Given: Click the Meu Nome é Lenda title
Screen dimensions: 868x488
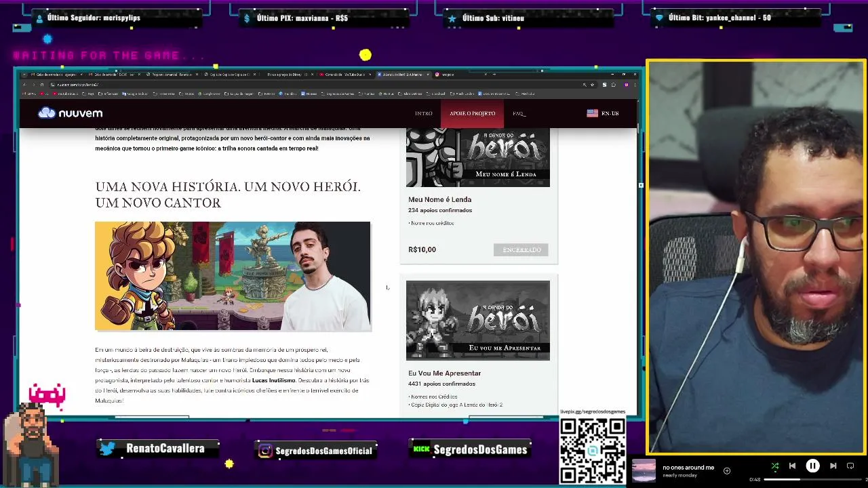Looking at the screenshot, I should (x=439, y=199).
